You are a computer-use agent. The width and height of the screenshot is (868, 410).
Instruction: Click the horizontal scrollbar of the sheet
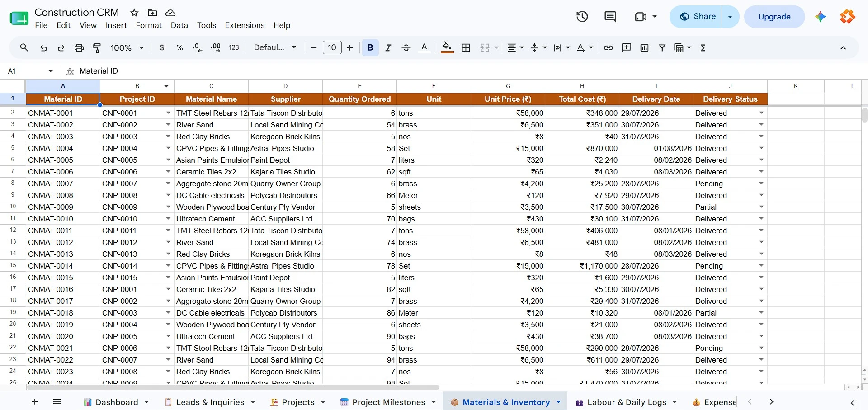pos(233,387)
